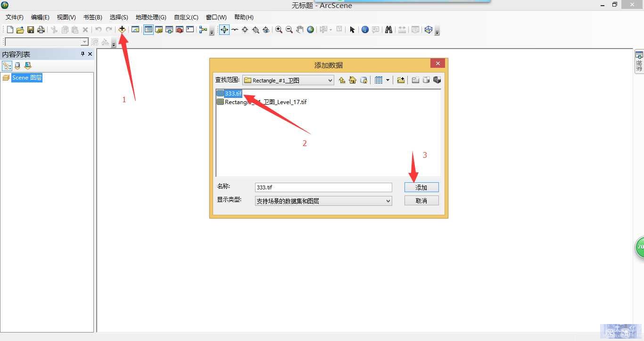Screen dimensions: 644x341
Task: Select the Identify tool
Action: pos(365,30)
